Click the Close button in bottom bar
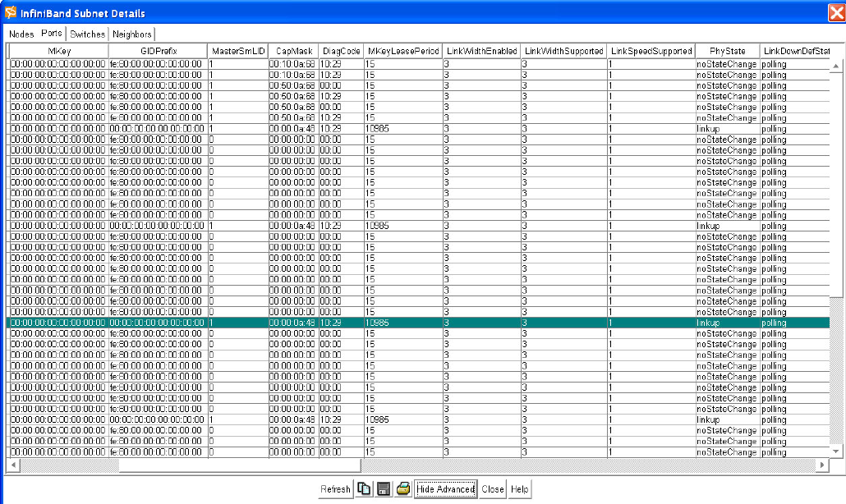 coord(493,489)
